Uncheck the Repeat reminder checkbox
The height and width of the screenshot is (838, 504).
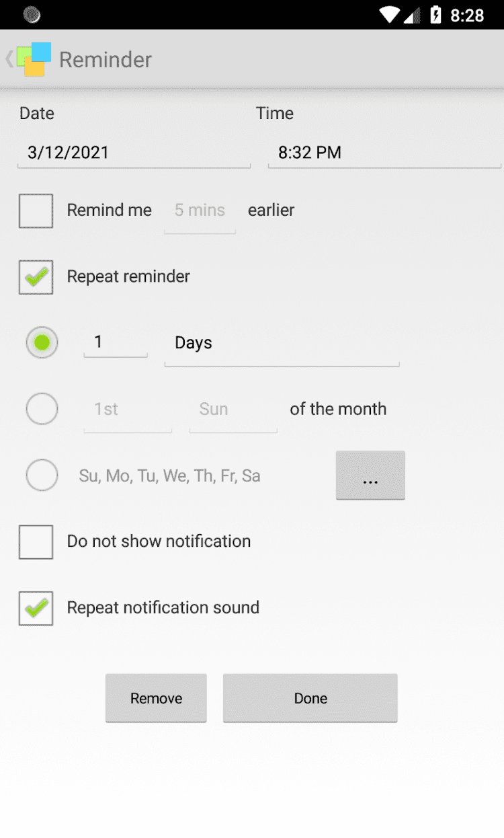(x=36, y=277)
